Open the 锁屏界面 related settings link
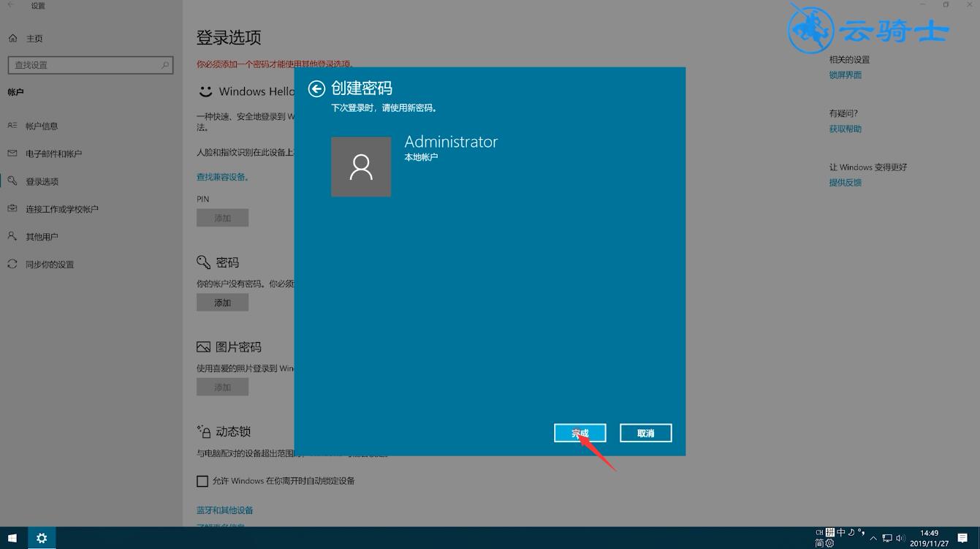Screen dimensions: 980x549 846,75
